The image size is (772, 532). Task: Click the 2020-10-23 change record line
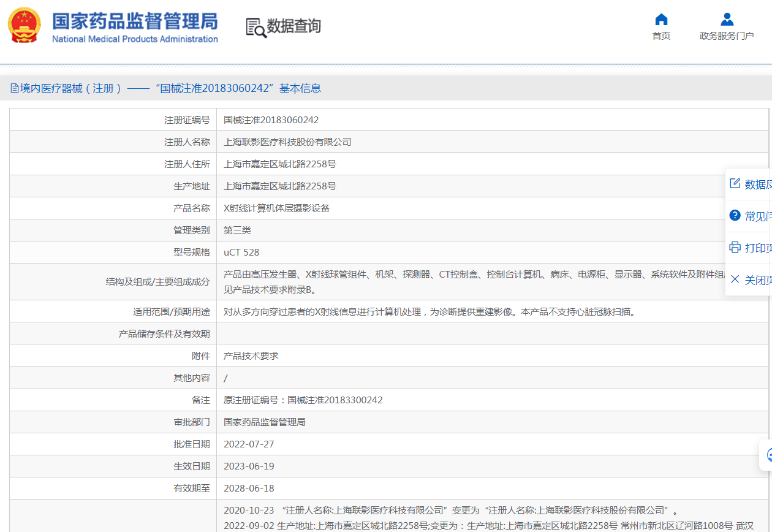[450, 511]
